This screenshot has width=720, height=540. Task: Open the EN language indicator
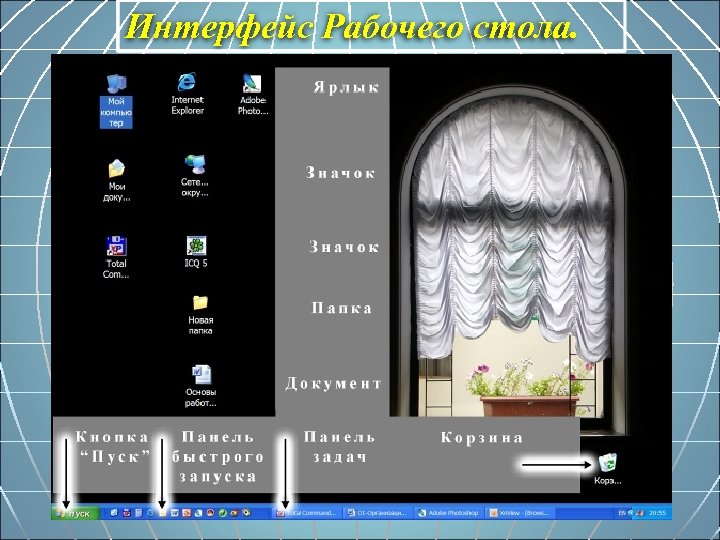point(622,513)
